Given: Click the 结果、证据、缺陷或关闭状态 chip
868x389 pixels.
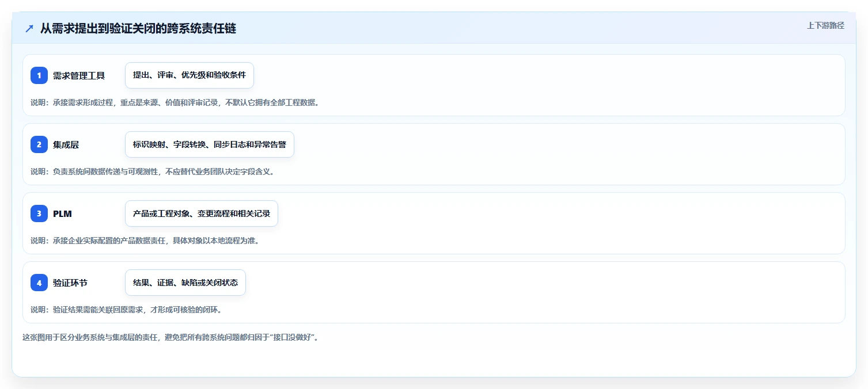Looking at the screenshot, I should [185, 283].
